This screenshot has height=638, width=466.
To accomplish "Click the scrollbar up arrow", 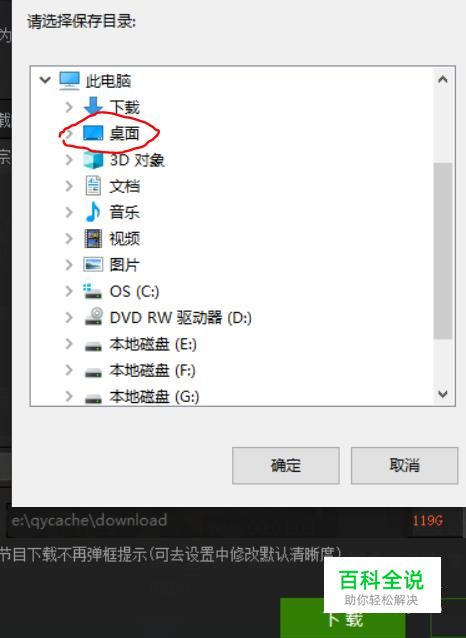I will 443,79.
